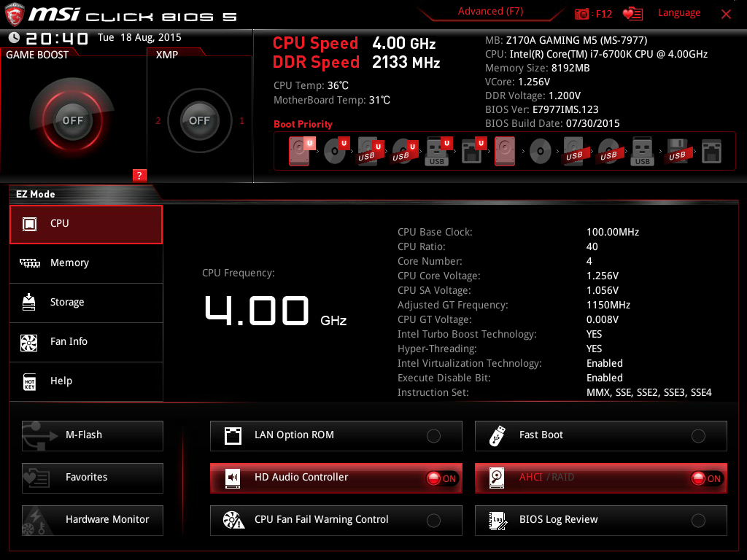The height and width of the screenshot is (560, 747).
Task: Select the UEFI CD/DVD boot device icon
Action: [336, 150]
